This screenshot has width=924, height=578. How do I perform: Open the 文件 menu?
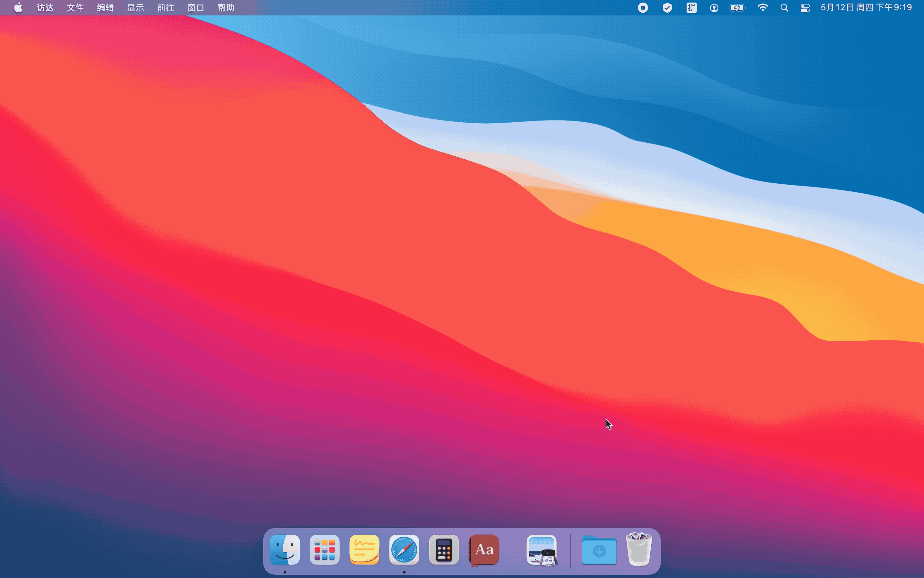pyautogui.click(x=75, y=8)
